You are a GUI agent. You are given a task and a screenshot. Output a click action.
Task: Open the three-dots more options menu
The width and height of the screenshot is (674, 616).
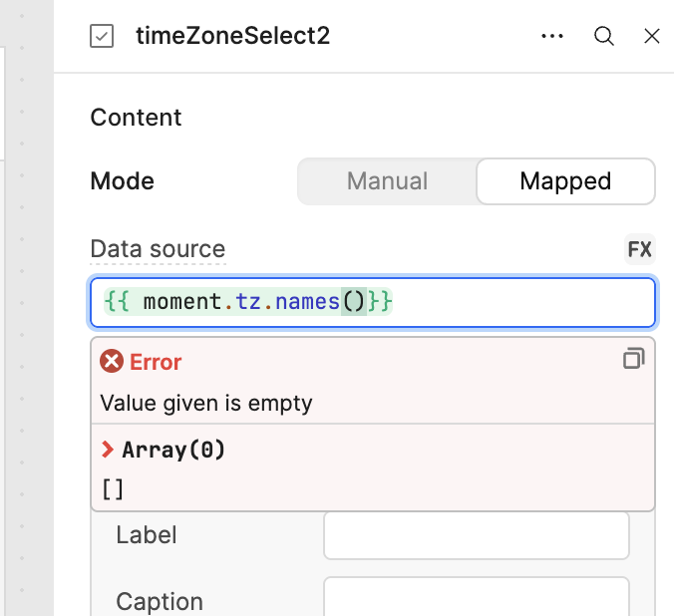coord(552,36)
